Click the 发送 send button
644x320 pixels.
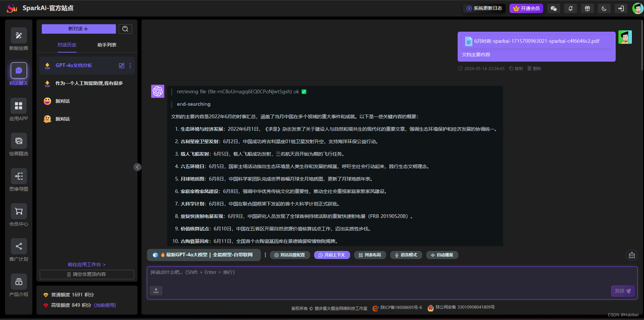tap(623, 291)
